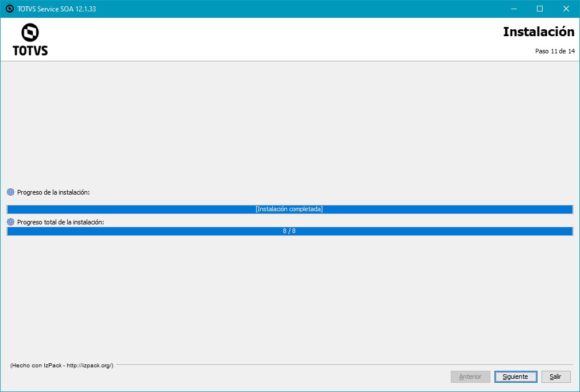Viewport: 580px width, 392px height.
Task: Click the Salir button
Action: 555,377
